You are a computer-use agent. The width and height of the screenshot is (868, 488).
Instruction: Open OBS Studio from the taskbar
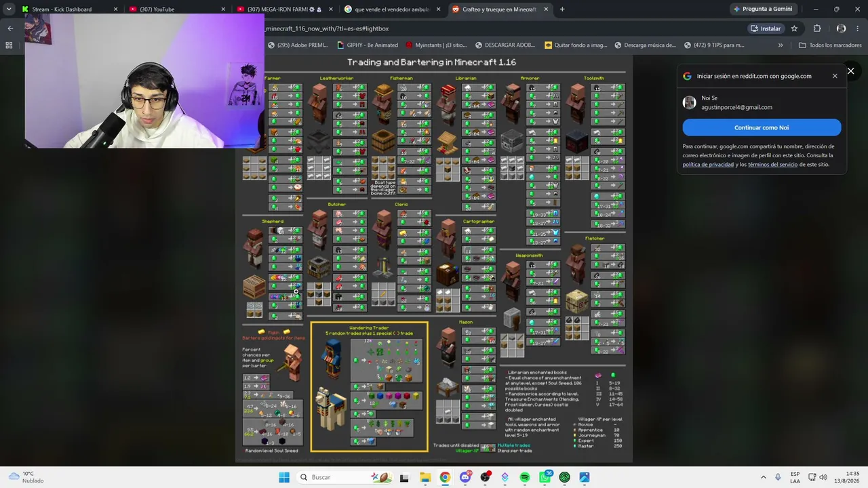485,477
